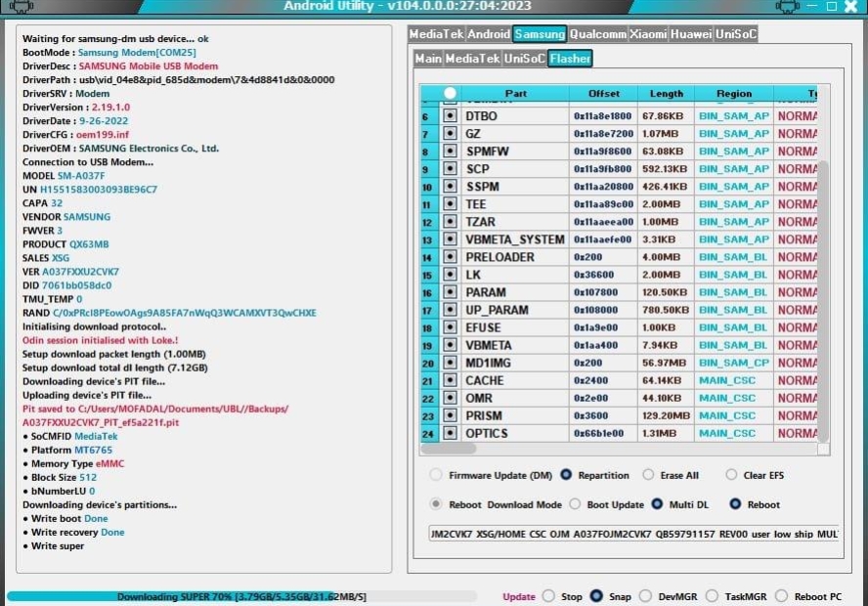
Task: Select Reboot Download Mode radio option
Action: click(x=436, y=504)
